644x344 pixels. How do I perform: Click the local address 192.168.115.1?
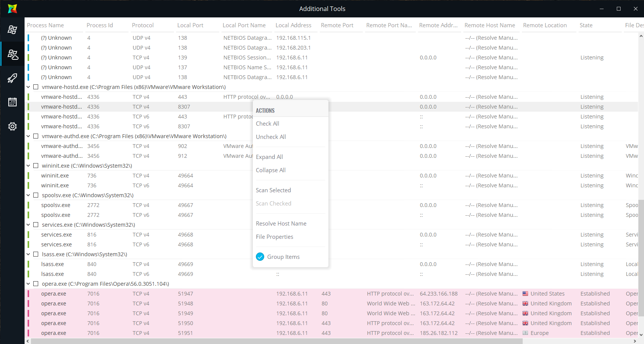tap(293, 38)
